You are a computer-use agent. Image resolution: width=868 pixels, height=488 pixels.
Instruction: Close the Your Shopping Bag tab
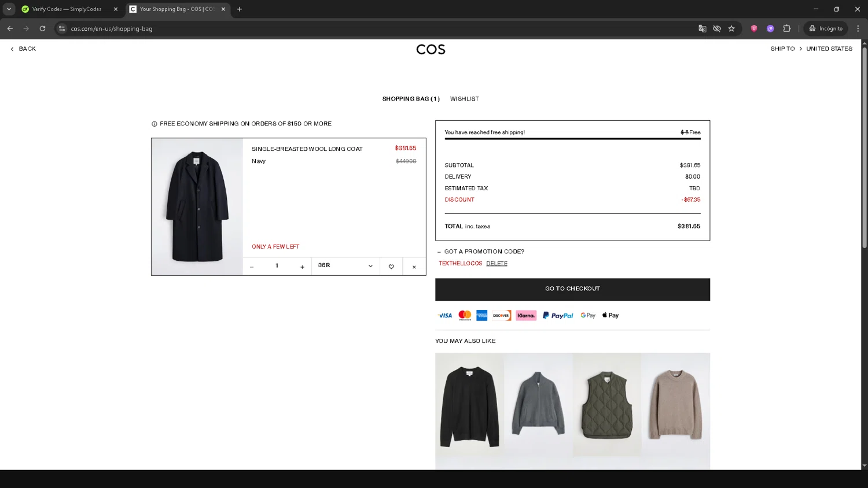(x=223, y=9)
